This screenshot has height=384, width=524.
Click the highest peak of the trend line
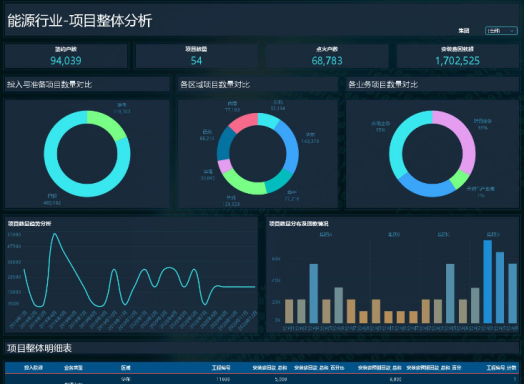click(54, 234)
